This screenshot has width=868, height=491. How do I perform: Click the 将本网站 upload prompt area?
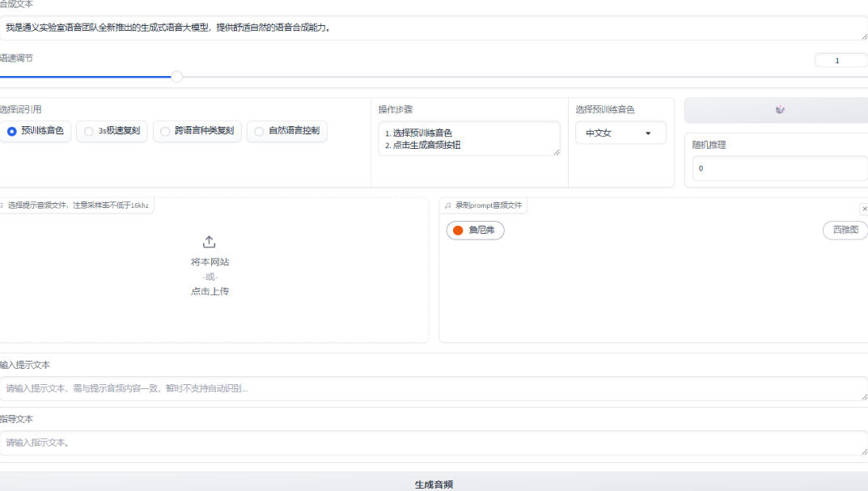click(209, 263)
